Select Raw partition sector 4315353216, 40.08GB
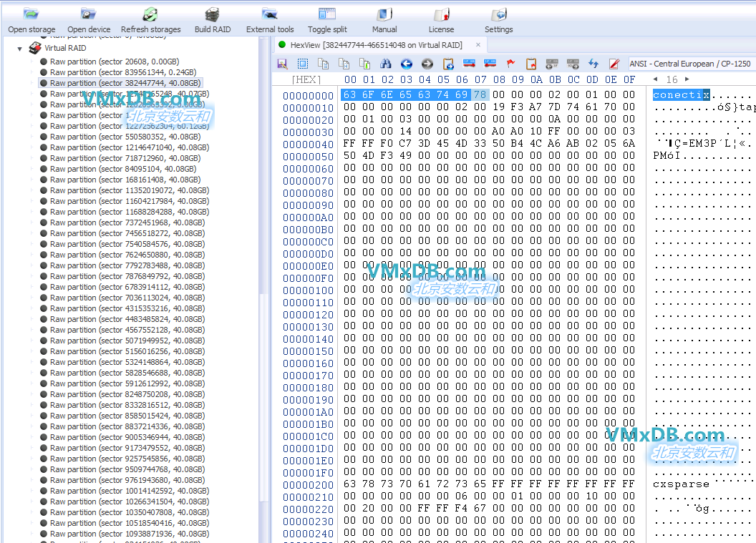The height and width of the screenshot is (543, 756). (x=127, y=308)
